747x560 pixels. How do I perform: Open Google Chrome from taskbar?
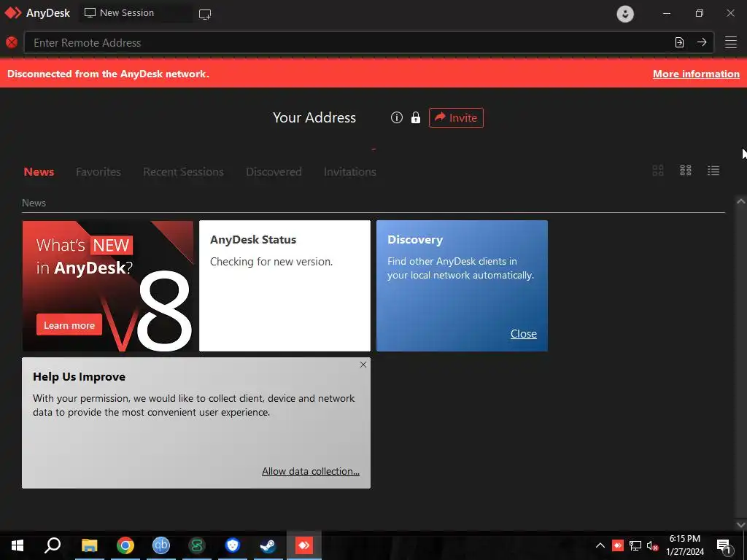[125, 545]
